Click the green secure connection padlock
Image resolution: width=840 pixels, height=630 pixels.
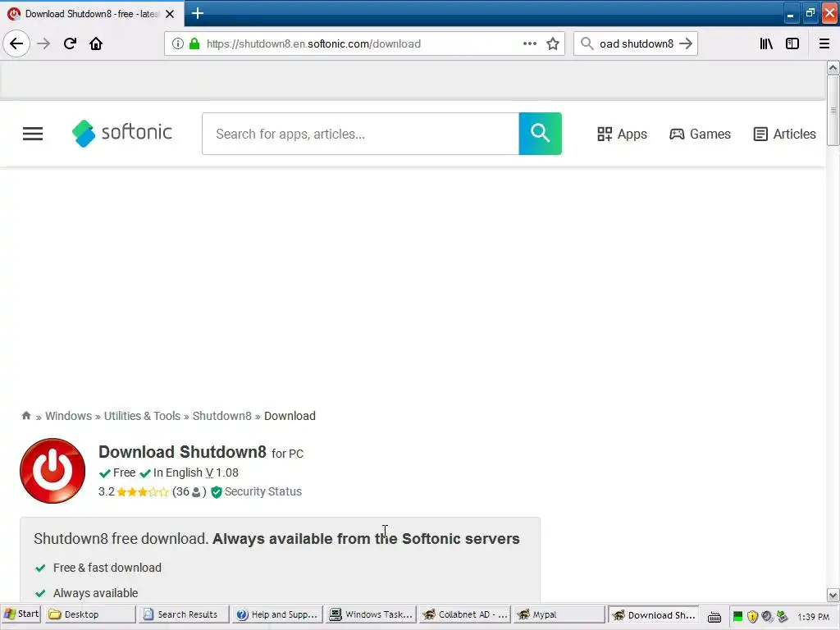click(194, 43)
